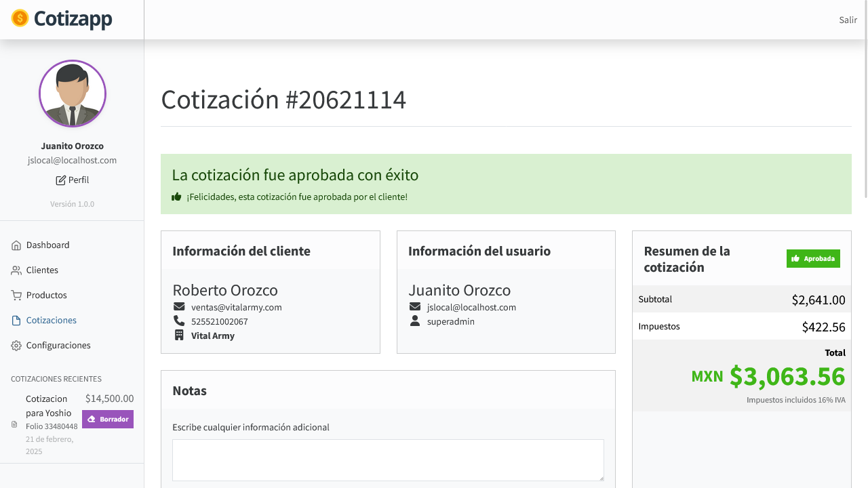
Task: Click the green Aprobada status badge
Action: click(x=813, y=259)
